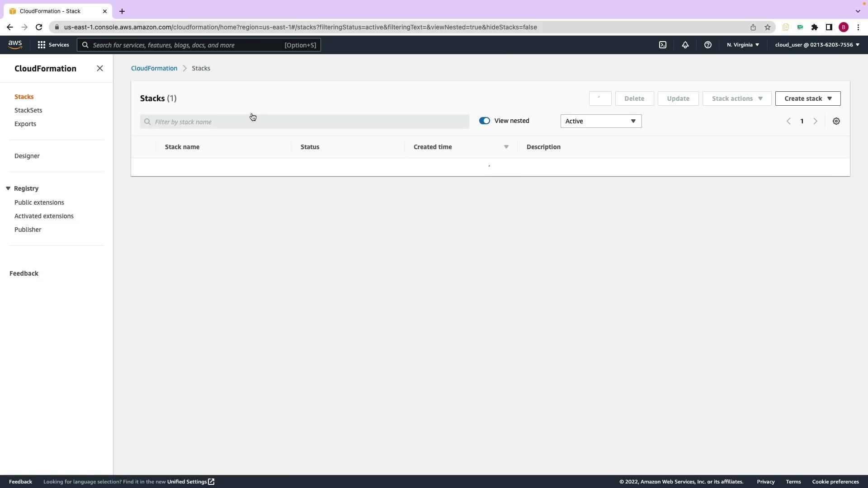Viewport: 868px width, 488px height.
Task: Click the Filter by stack name field
Action: [305, 122]
